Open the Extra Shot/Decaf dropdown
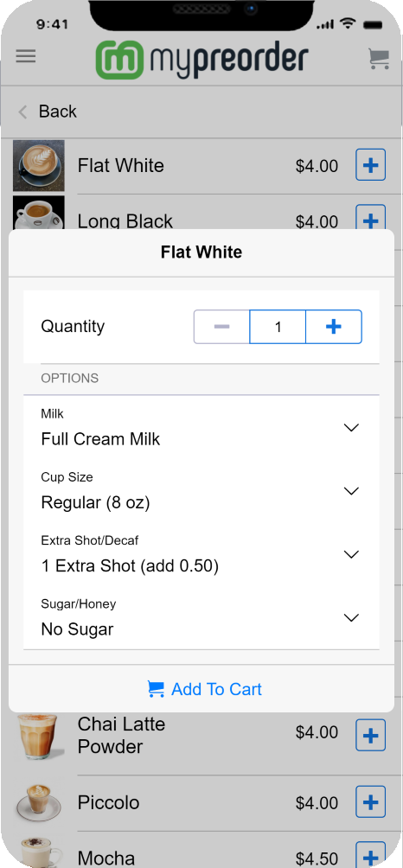The image size is (403, 868). coord(201,554)
